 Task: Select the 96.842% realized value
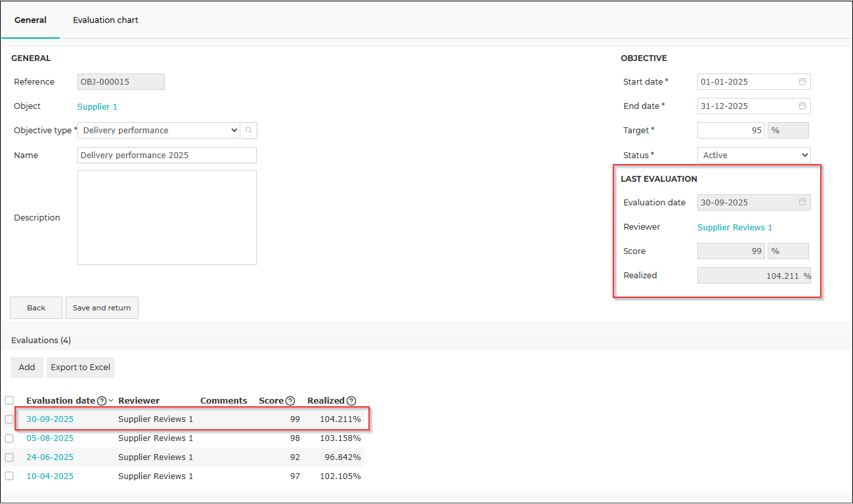click(343, 457)
